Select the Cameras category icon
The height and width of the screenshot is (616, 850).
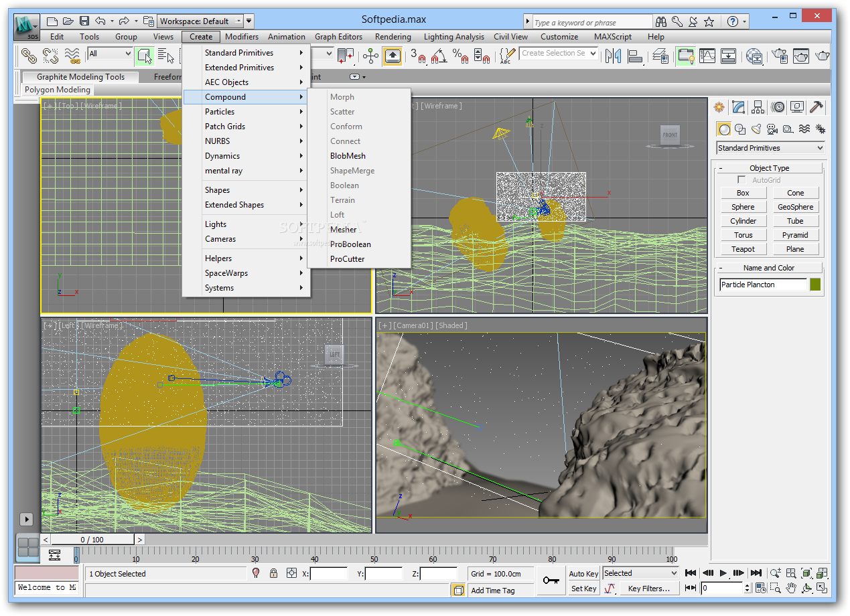coord(772,129)
